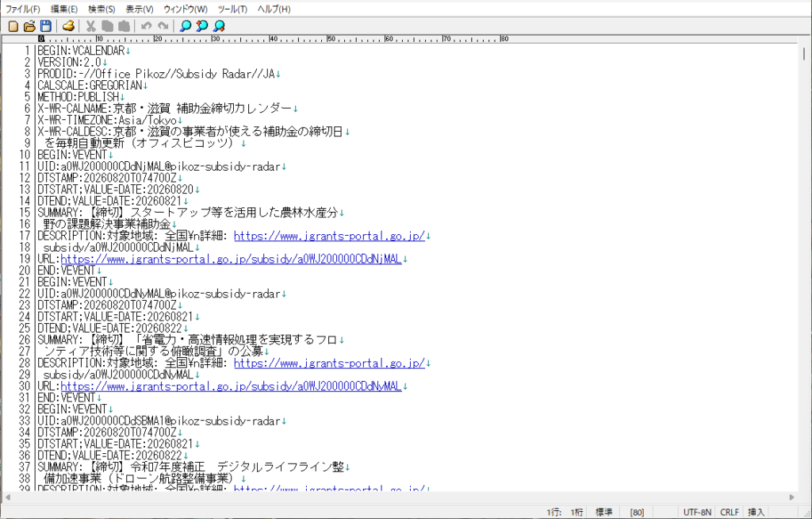
Task: Click the column ruler at mark 40
Action: [x=273, y=39]
